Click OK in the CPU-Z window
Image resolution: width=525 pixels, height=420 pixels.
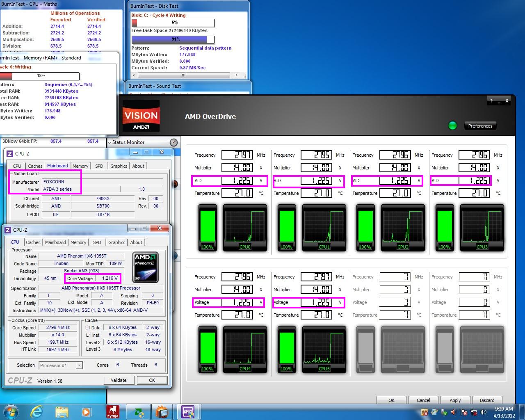(152, 380)
